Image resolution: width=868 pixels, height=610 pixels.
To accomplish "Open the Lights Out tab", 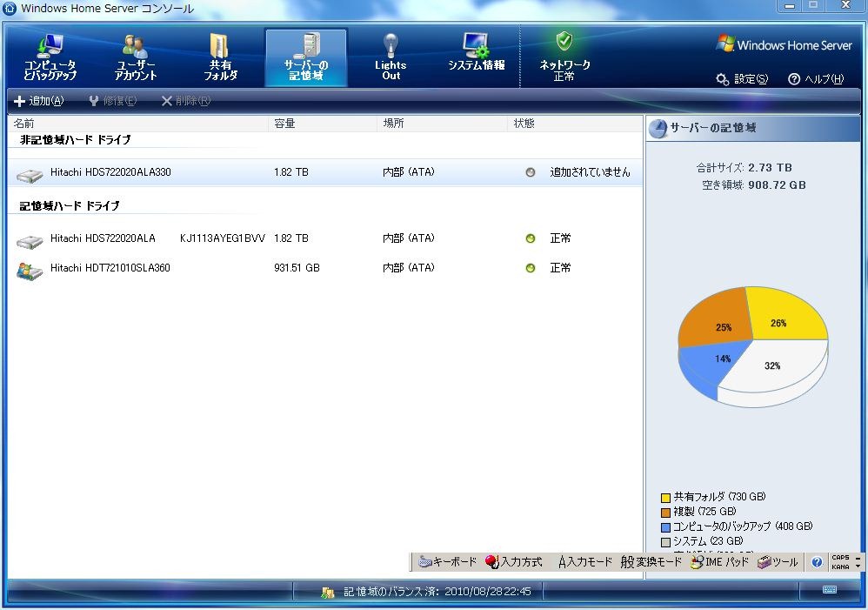I will 391,57.
